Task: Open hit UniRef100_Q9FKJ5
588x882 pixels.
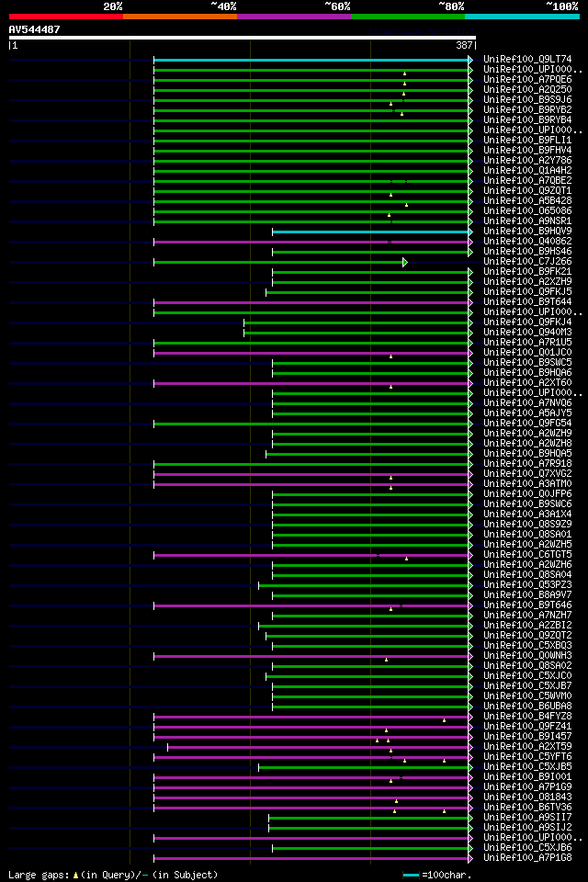Action: tap(527, 292)
